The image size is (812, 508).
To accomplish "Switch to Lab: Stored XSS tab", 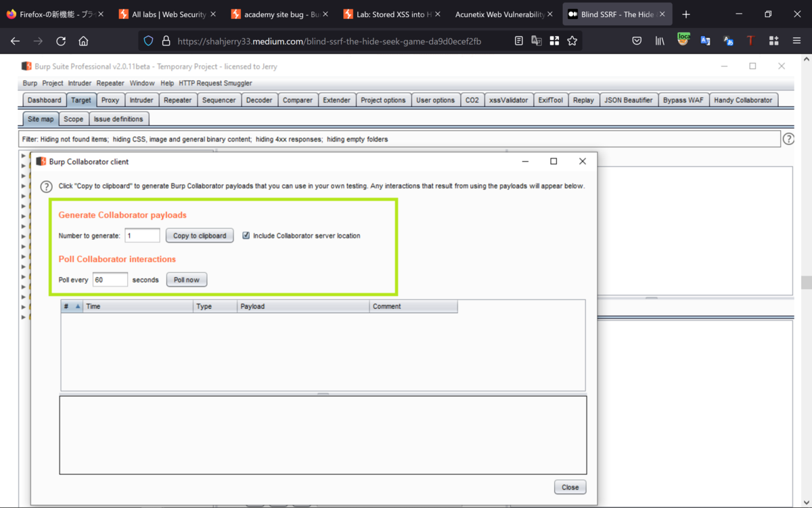I will click(x=392, y=14).
